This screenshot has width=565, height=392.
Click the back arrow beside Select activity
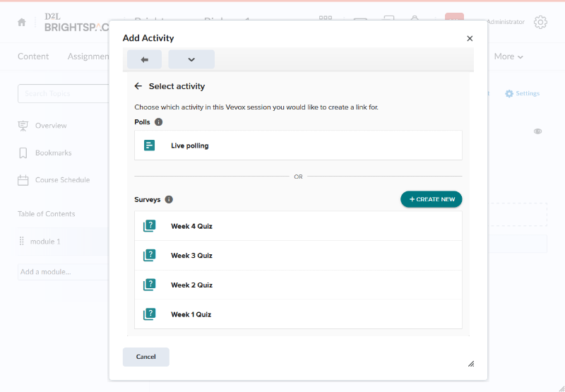coord(138,86)
